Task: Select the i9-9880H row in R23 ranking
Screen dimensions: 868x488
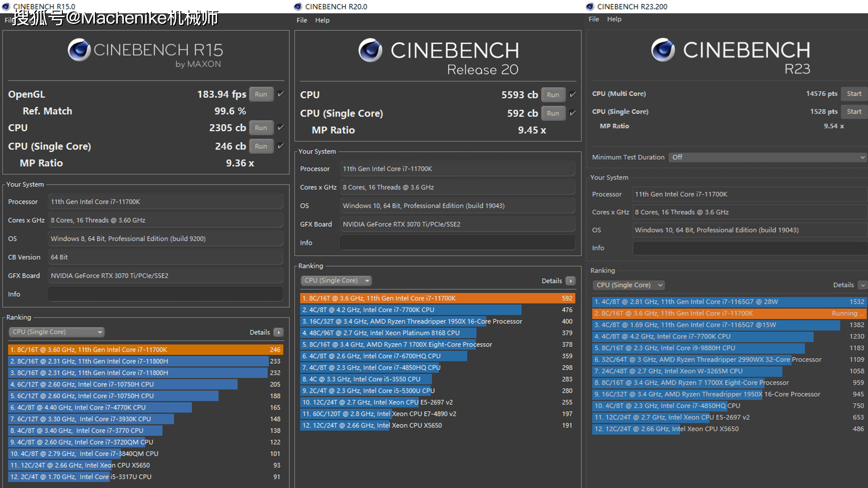Action: [730, 348]
